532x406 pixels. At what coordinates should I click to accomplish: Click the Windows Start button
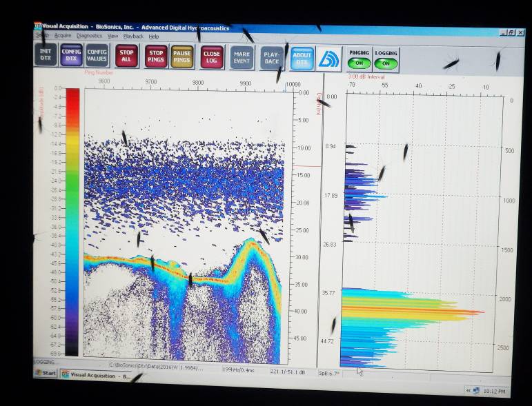coord(46,373)
